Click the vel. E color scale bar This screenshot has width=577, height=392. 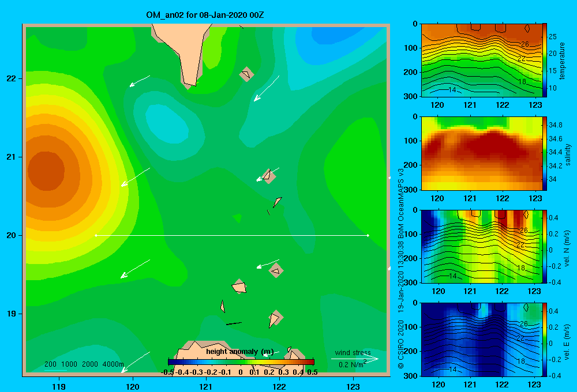(545, 340)
